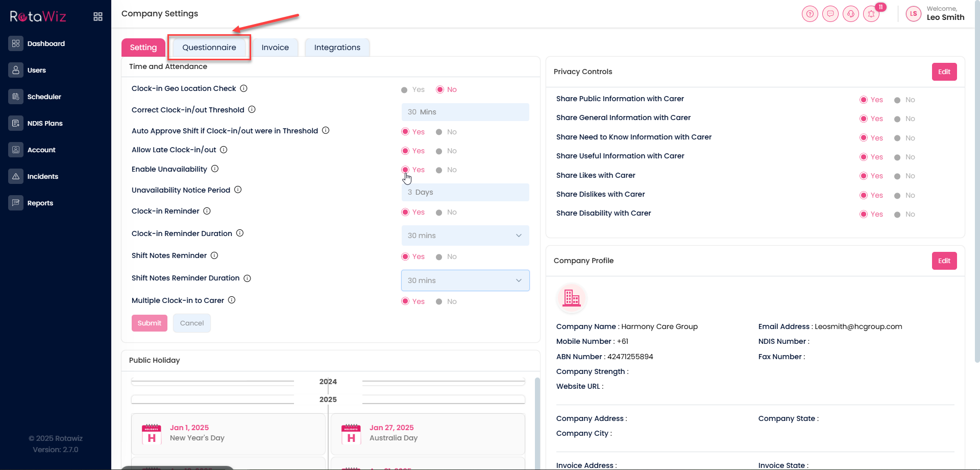Expand the Clock-in Reminder Duration dropdown

pos(465,236)
